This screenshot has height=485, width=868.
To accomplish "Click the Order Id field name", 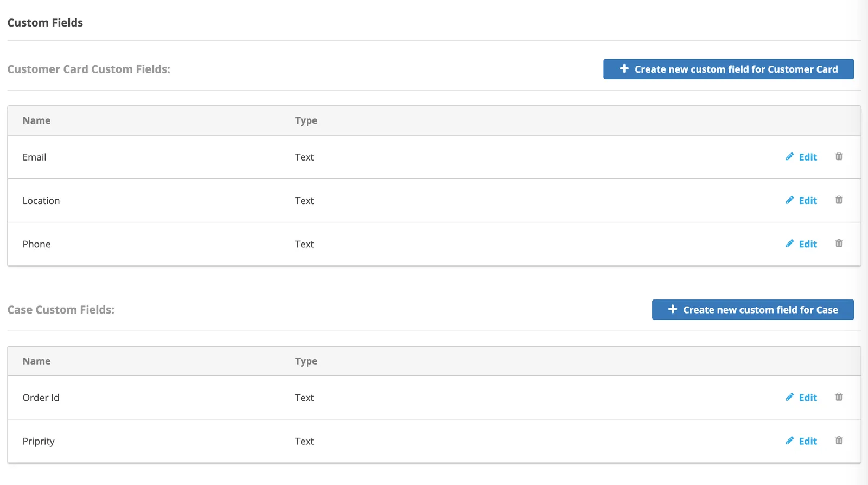I will click(x=41, y=398).
